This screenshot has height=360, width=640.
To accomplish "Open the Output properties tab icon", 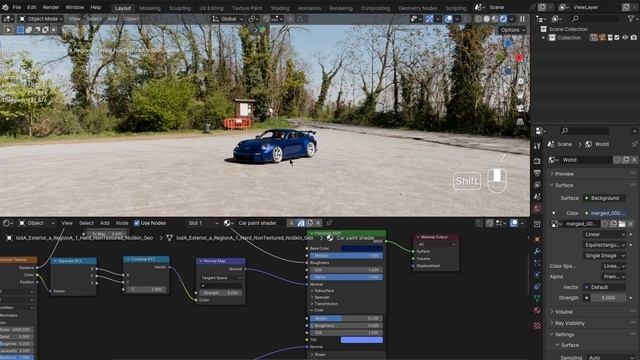I will pos(537,173).
